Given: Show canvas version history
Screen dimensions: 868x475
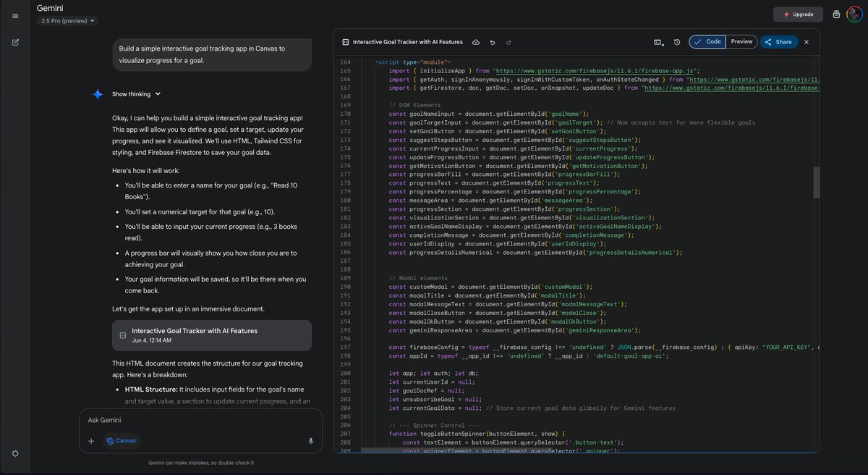Looking at the screenshot, I should (677, 42).
